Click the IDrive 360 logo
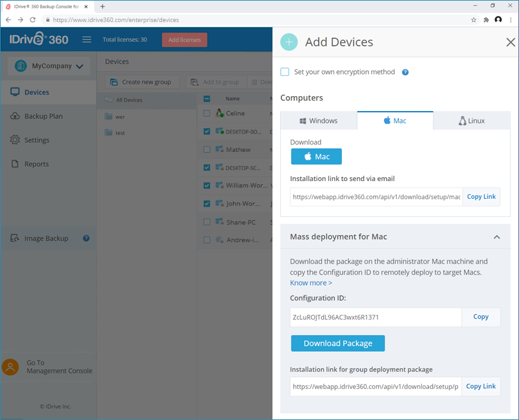519x420 pixels. click(x=39, y=39)
